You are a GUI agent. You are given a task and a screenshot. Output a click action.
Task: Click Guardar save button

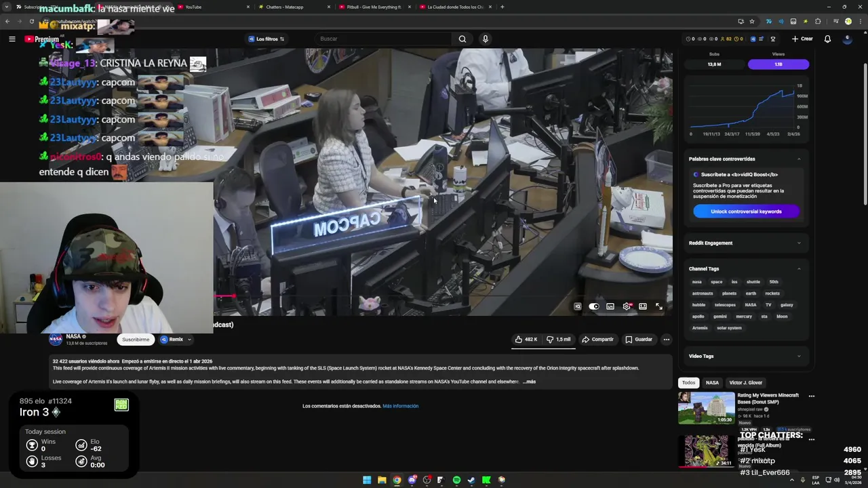coord(639,340)
